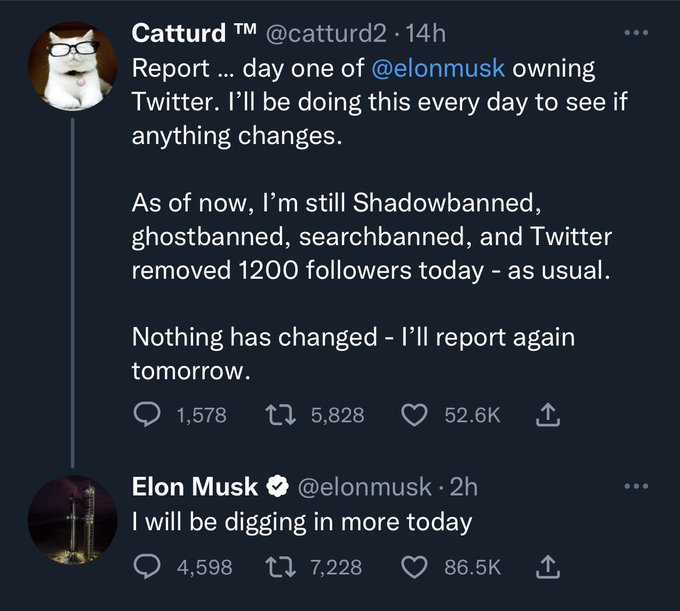
Task: Open tweet text 'I will be digging in more today'
Action: tap(301, 521)
